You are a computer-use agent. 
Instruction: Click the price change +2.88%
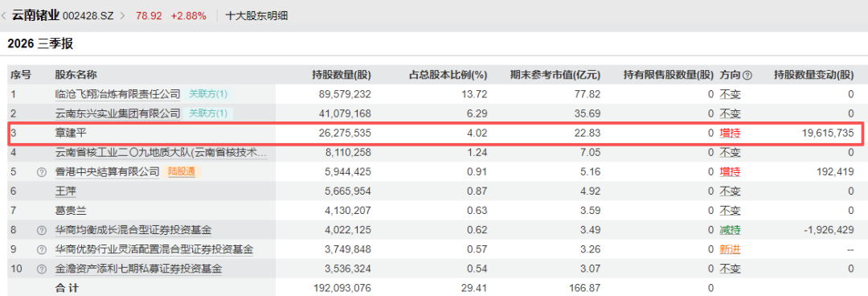[188, 16]
